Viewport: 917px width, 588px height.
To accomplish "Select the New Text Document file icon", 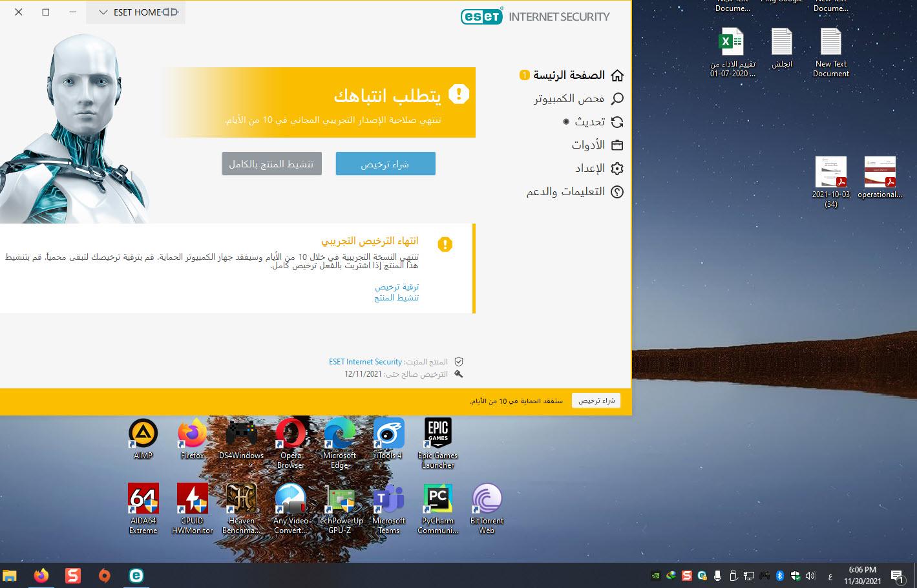I will tap(831, 53).
